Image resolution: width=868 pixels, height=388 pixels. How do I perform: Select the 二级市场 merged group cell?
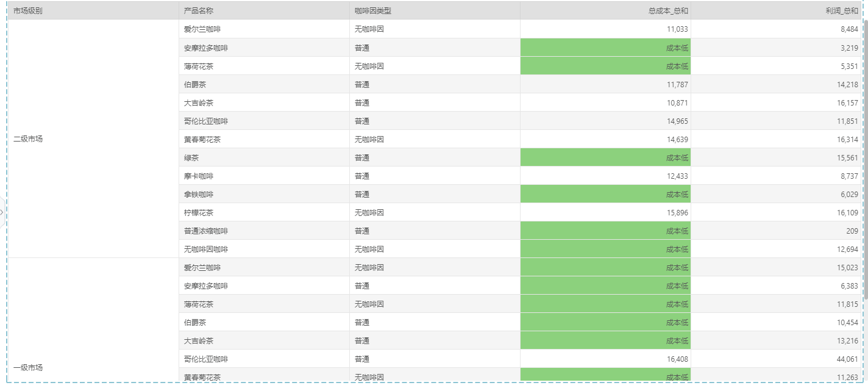tap(28, 139)
